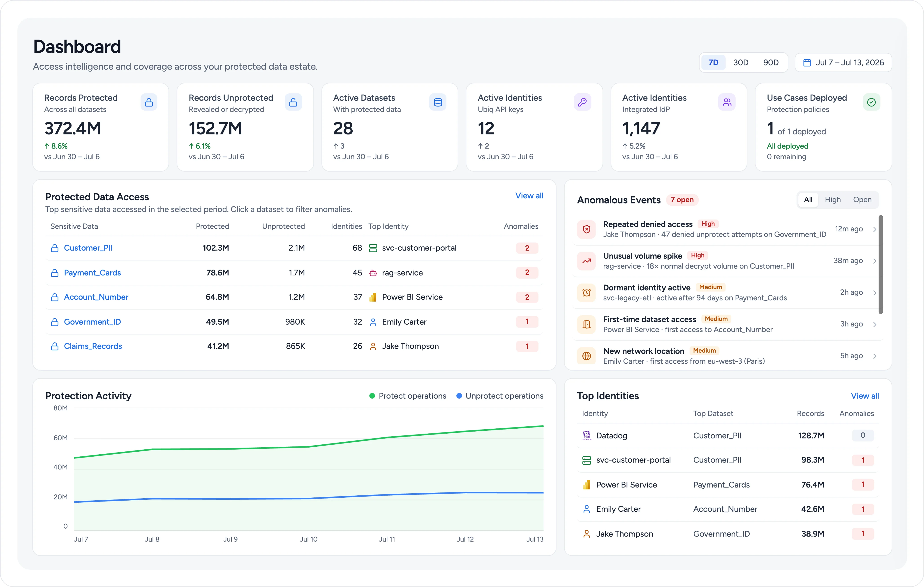Open the Payment_Cards dataset link

[x=92, y=273]
